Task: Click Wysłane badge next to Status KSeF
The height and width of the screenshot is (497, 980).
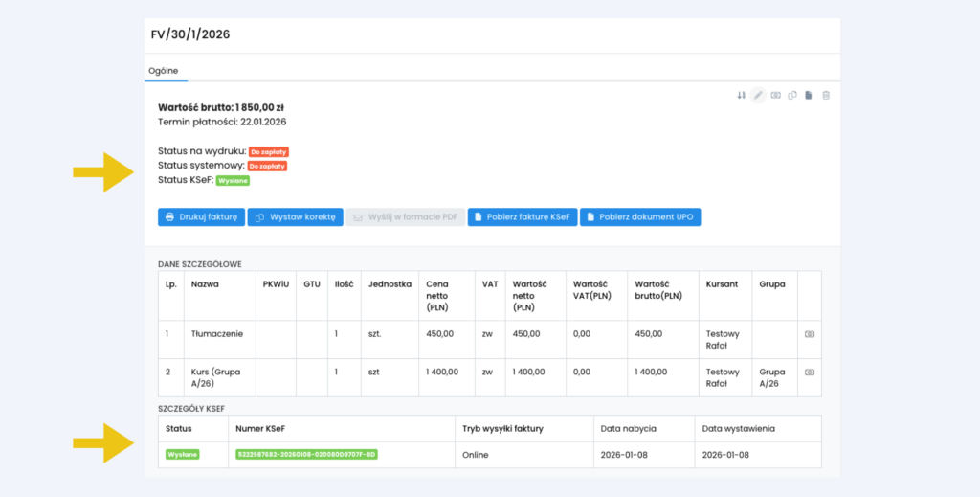Action: pyautogui.click(x=233, y=180)
